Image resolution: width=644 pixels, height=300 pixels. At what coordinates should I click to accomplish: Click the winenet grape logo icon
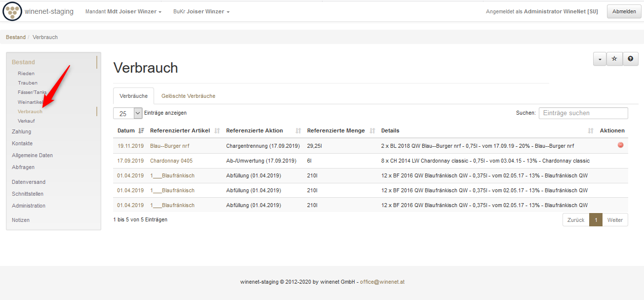point(12,11)
